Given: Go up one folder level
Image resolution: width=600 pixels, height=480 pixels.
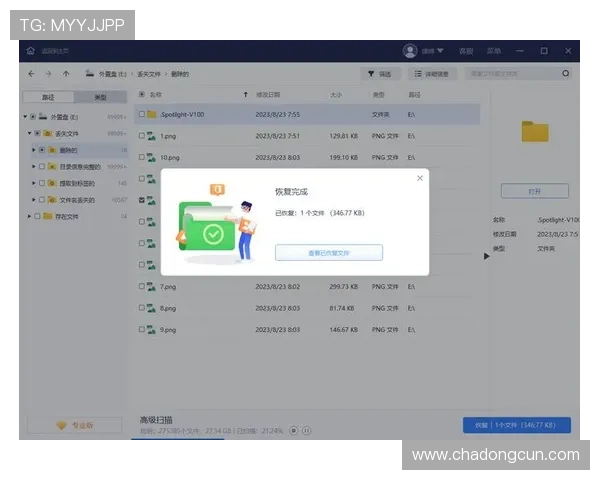Looking at the screenshot, I should [x=66, y=74].
